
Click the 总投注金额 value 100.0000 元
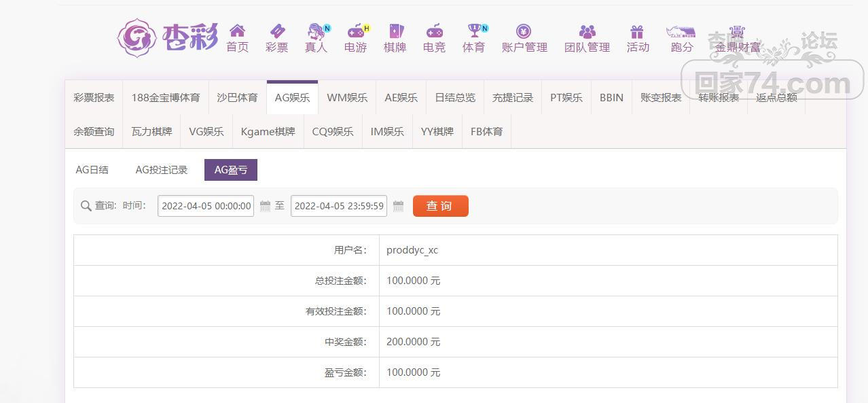414,281
